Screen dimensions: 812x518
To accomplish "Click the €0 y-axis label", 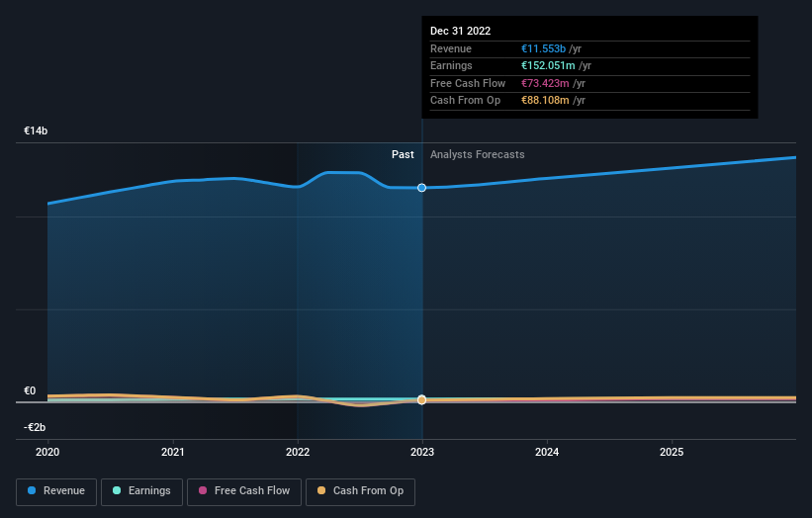I will pos(30,391).
